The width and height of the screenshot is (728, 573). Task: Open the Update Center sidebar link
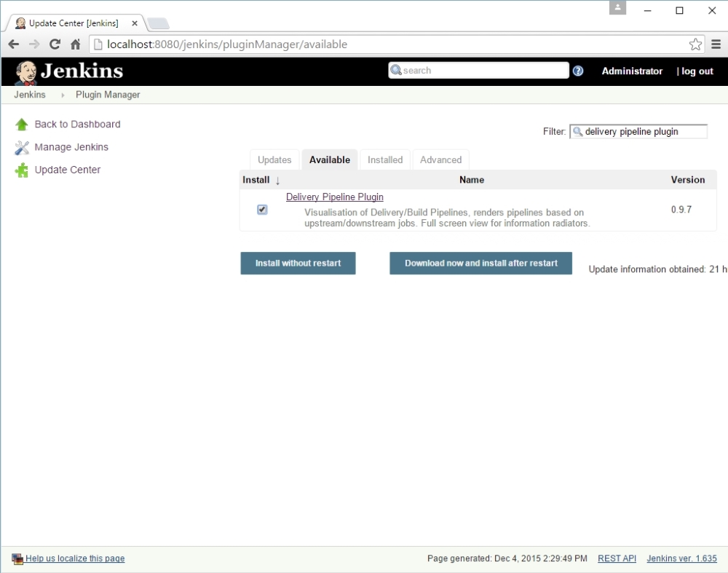68,170
